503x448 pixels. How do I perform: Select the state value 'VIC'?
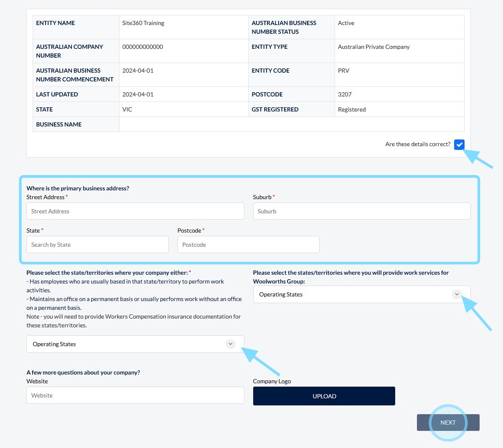click(x=127, y=109)
